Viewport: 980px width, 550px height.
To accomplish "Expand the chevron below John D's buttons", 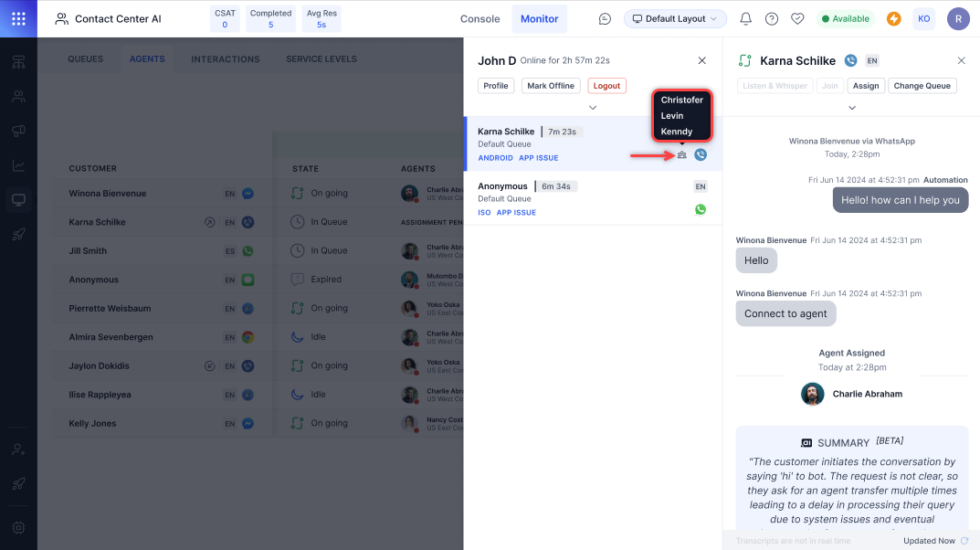I will click(x=593, y=108).
